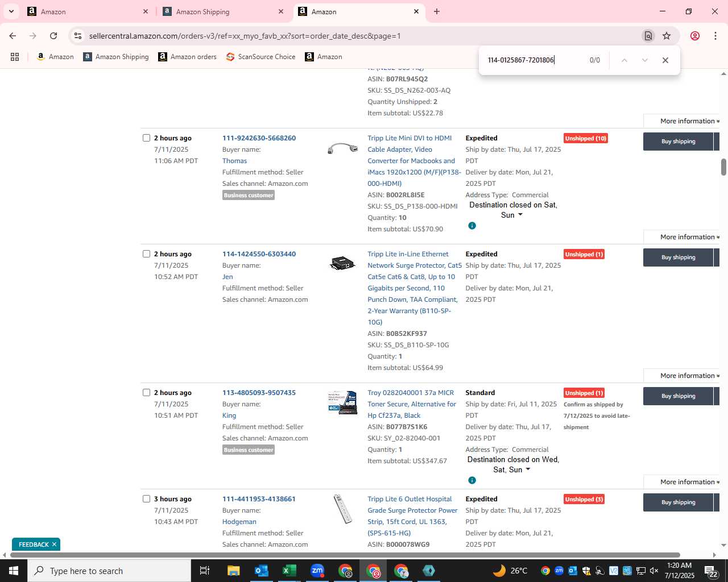Expand Destination closed on Wed, Sat, Sun dropdown
This screenshot has width=728, height=582.
pos(528,469)
